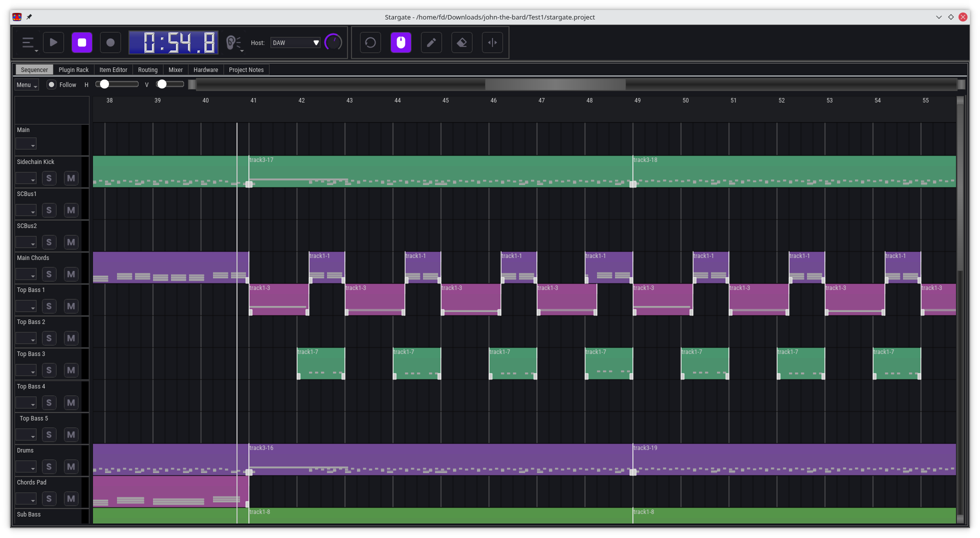The height and width of the screenshot is (538, 980).
Task: Select the eraser tool
Action: pyautogui.click(x=462, y=42)
